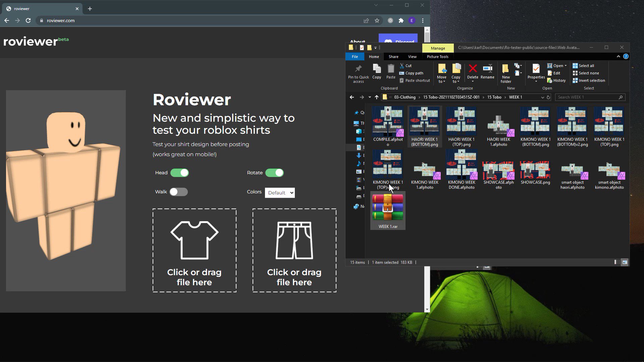The image size is (644, 362).
Task: Select the Picture Tools tab in ribbon
Action: (437, 57)
